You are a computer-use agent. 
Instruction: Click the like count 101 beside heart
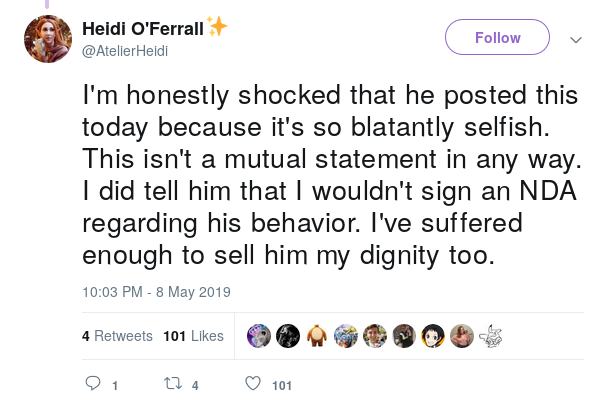(x=282, y=386)
